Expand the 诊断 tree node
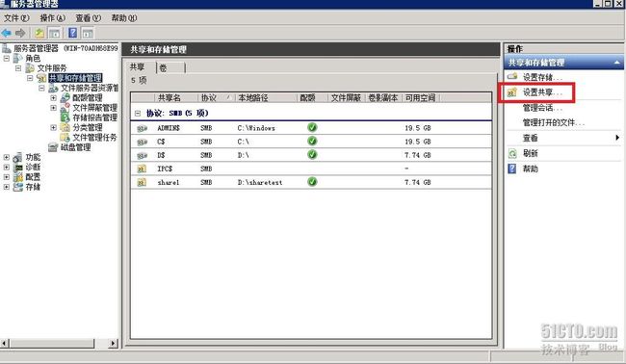Viewport: 626px width, 364px height. [7, 167]
